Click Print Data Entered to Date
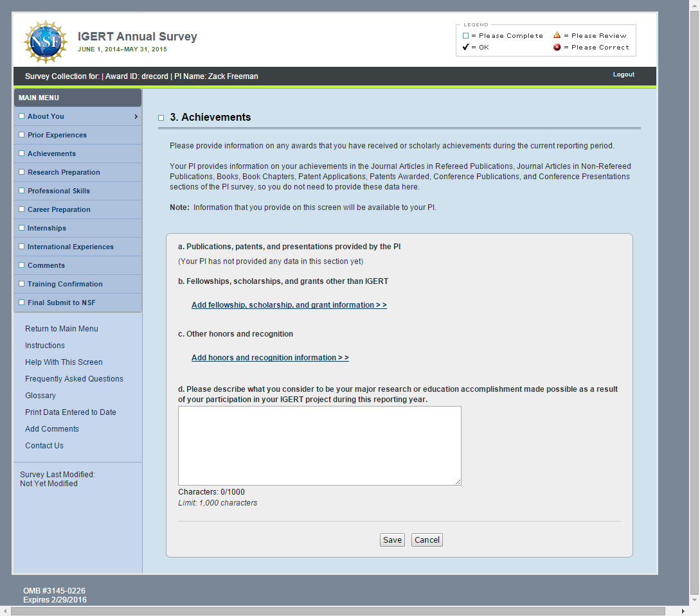The height and width of the screenshot is (616, 700). (71, 412)
